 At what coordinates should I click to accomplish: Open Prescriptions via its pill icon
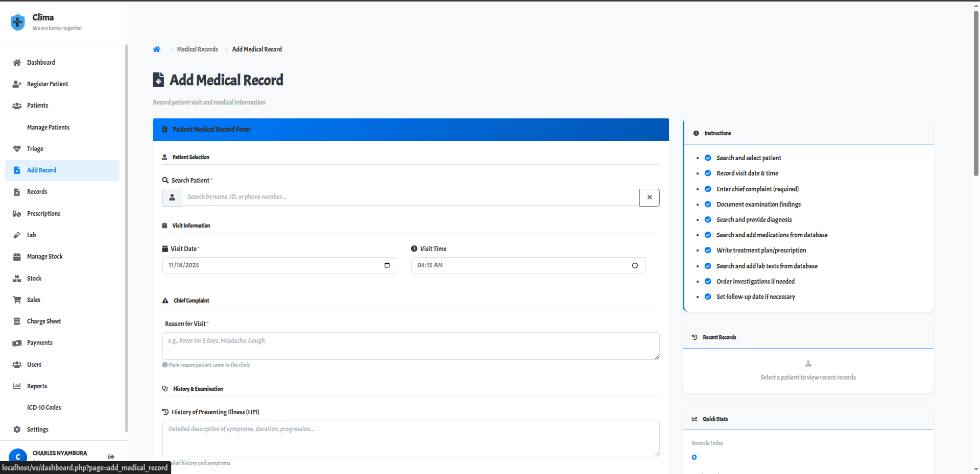[x=17, y=213]
